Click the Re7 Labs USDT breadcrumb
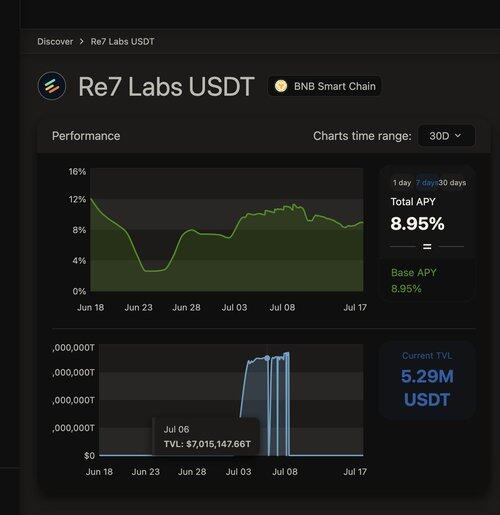The image size is (500, 515). coord(122,42)
